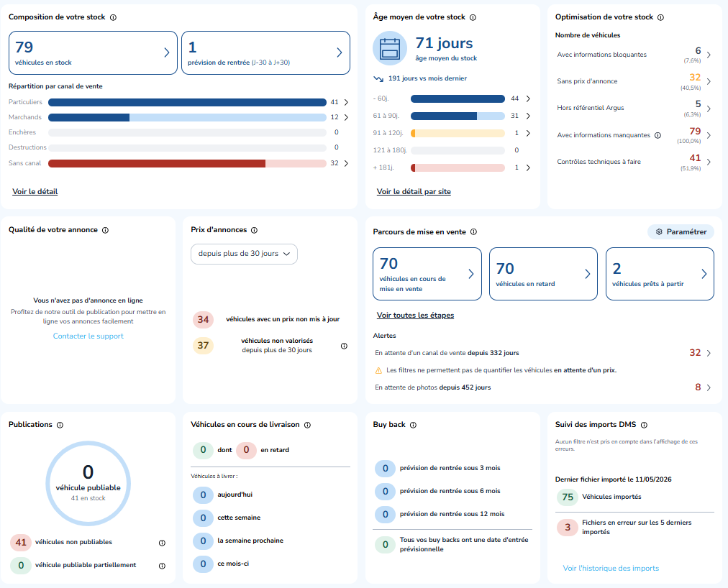Click info icon next to Composition de votre stock
The image size is (728, 588).
[x=113, y=18]
